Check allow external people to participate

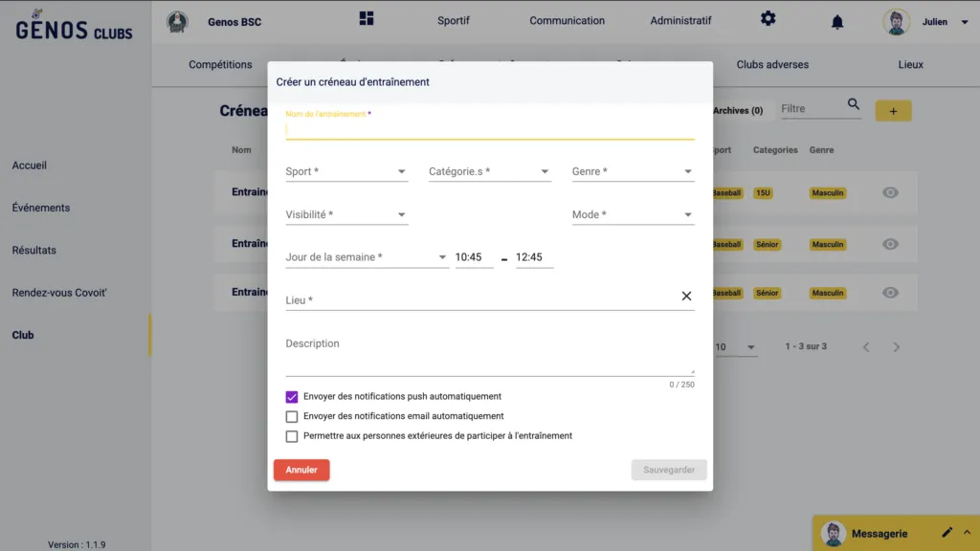tap(292, 436)
